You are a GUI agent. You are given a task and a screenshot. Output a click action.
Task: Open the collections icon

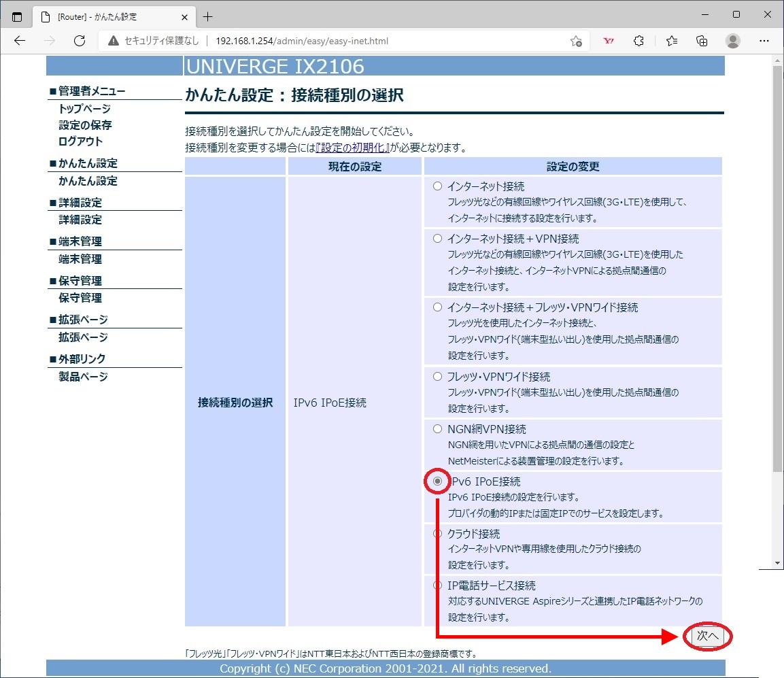702,41
